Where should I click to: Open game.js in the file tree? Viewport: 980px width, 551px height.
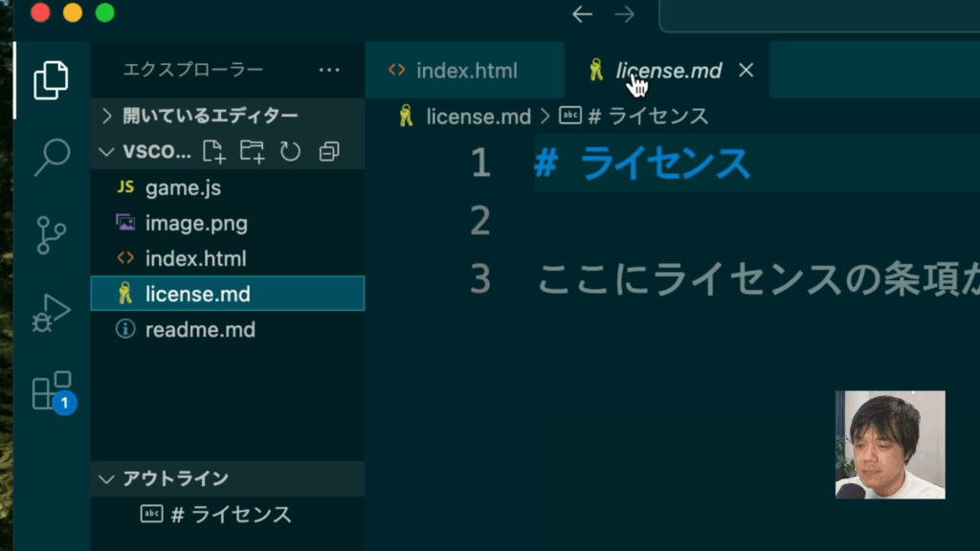[183, 187]
